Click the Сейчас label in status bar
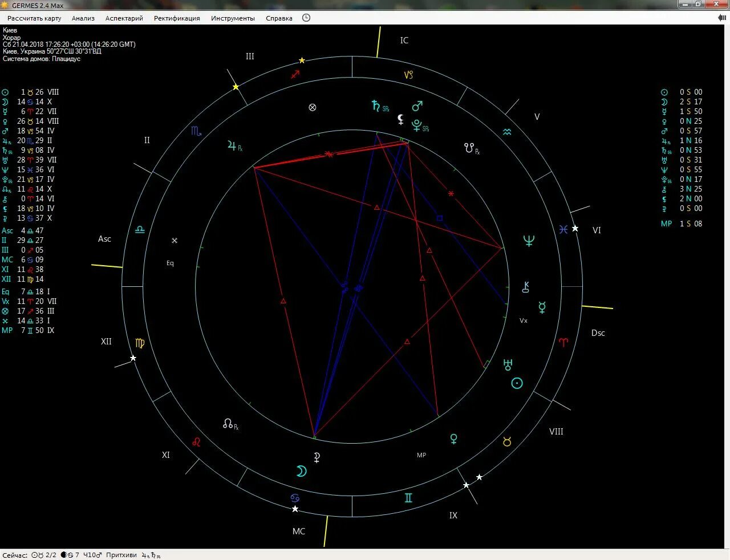 [x=15, y=555]
